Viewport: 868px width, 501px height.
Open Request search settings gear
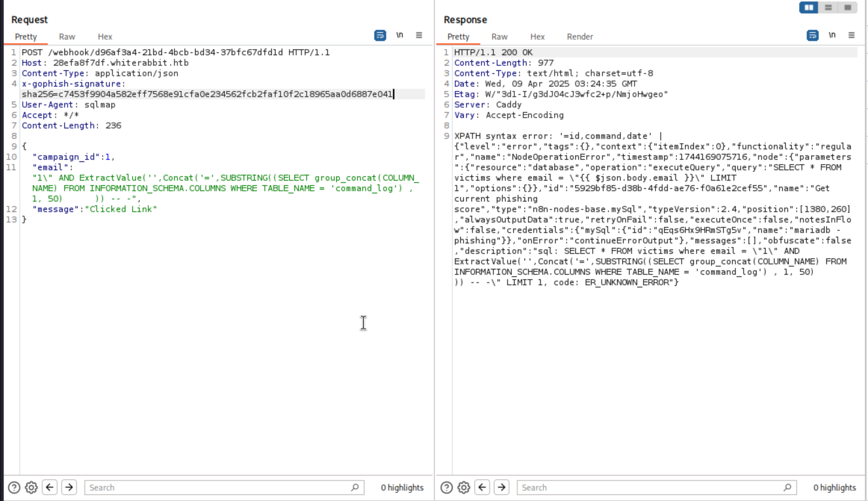coord(31,488)
